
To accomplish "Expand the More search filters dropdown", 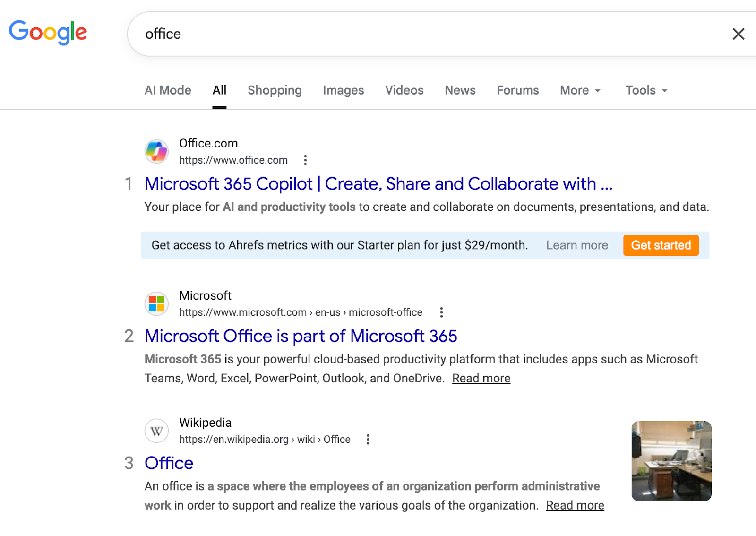I will (x=580, y=90).
